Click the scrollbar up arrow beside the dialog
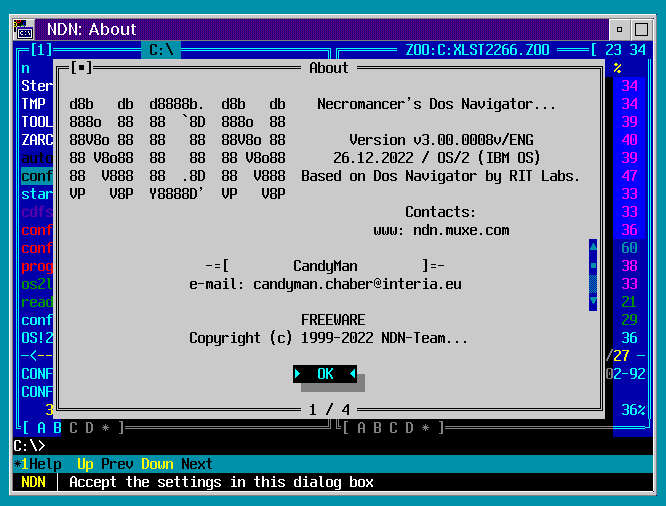666x506 pixels. click(x=593, y=247)
